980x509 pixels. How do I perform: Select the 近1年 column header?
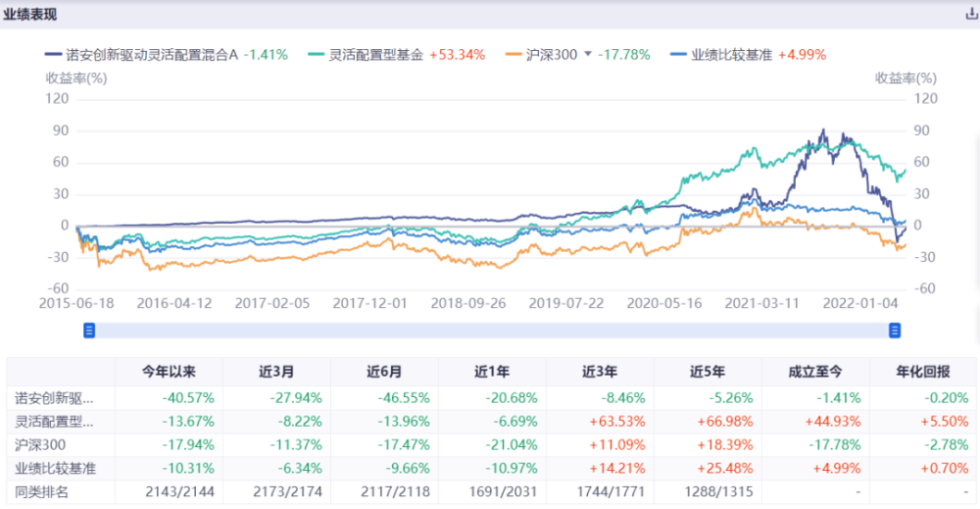492,372
